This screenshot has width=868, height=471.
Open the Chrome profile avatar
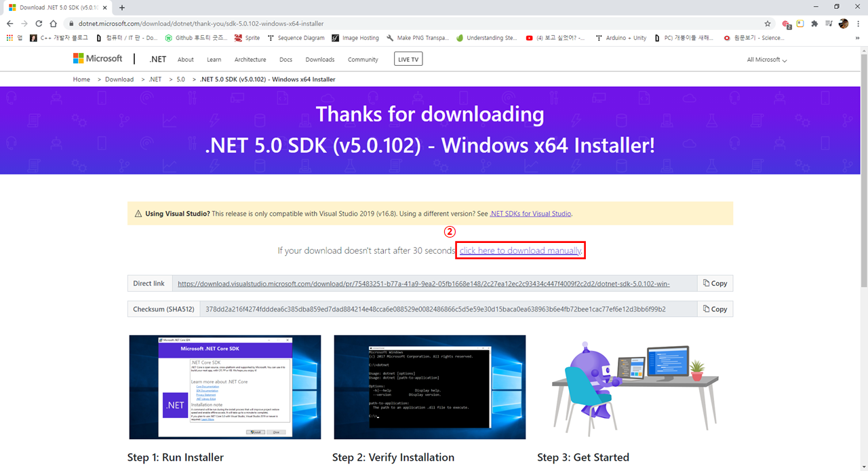coord(844,23)
